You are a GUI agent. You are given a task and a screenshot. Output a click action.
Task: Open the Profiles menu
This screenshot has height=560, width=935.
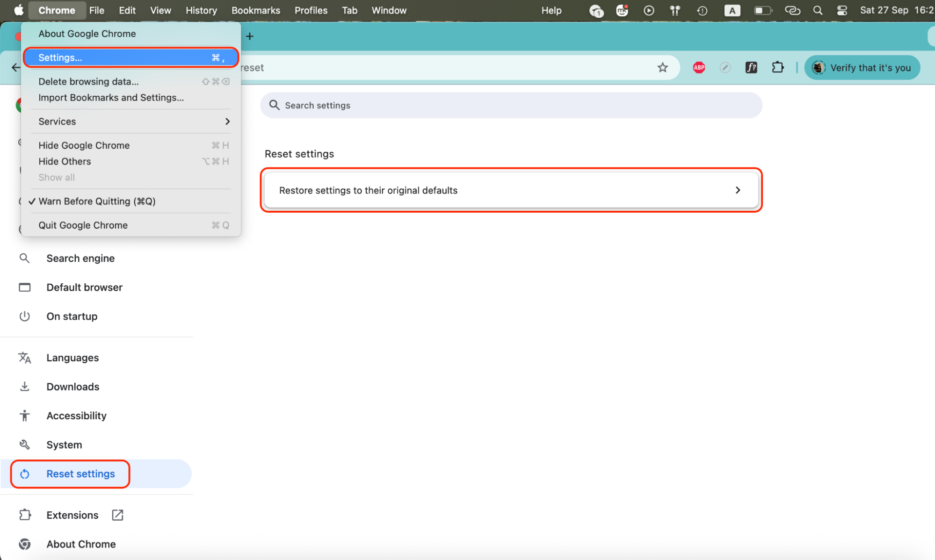pyautogui.click(x=311, y=10)
